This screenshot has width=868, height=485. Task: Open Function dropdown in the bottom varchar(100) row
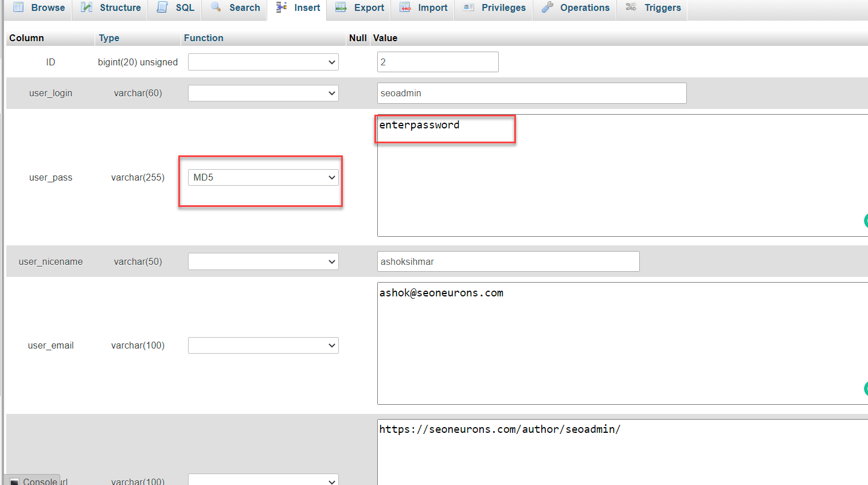[263, 480]
